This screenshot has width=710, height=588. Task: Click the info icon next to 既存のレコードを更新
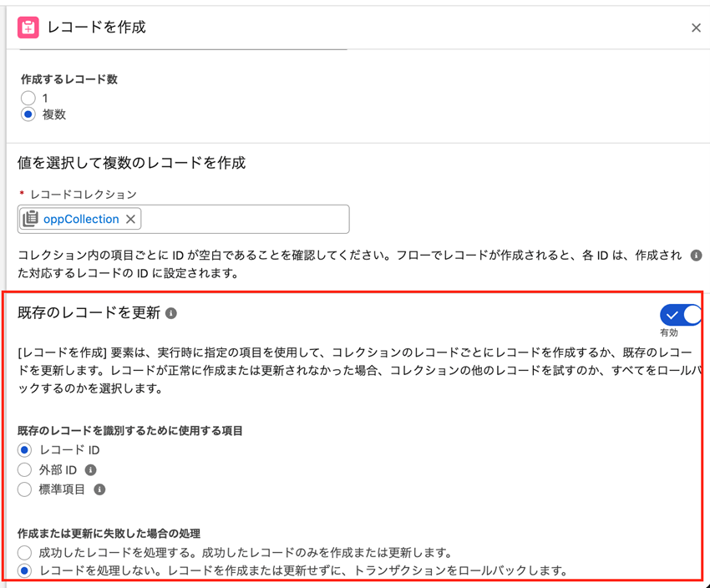(171, 313)
